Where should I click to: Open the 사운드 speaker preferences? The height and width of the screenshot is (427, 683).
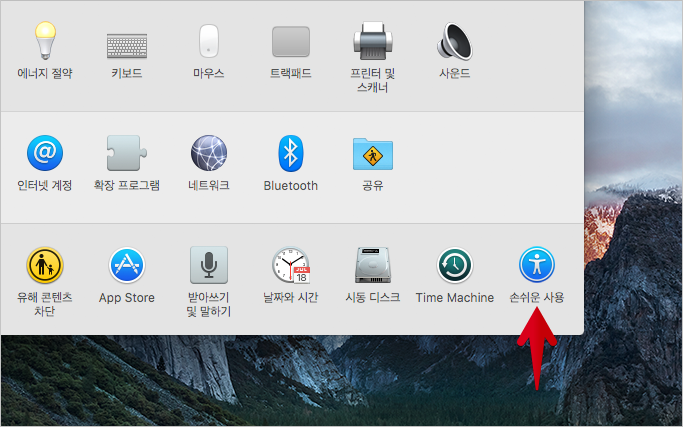coord(455,41)
